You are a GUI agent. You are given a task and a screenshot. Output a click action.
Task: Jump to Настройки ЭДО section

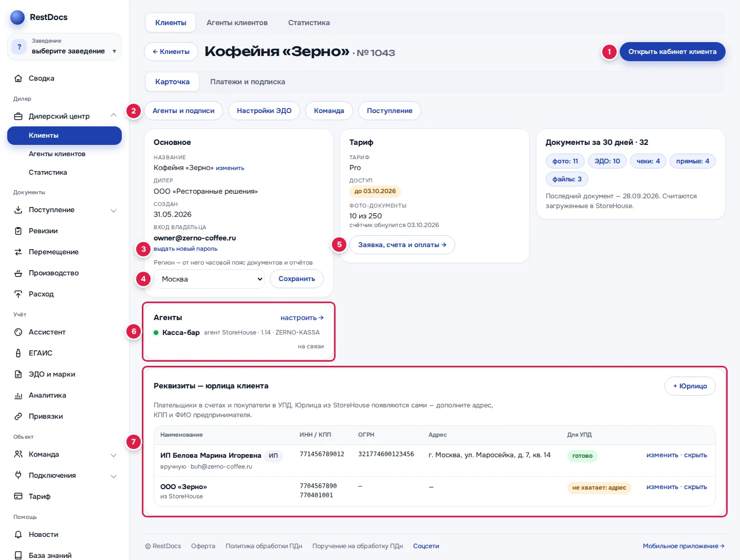264,111
